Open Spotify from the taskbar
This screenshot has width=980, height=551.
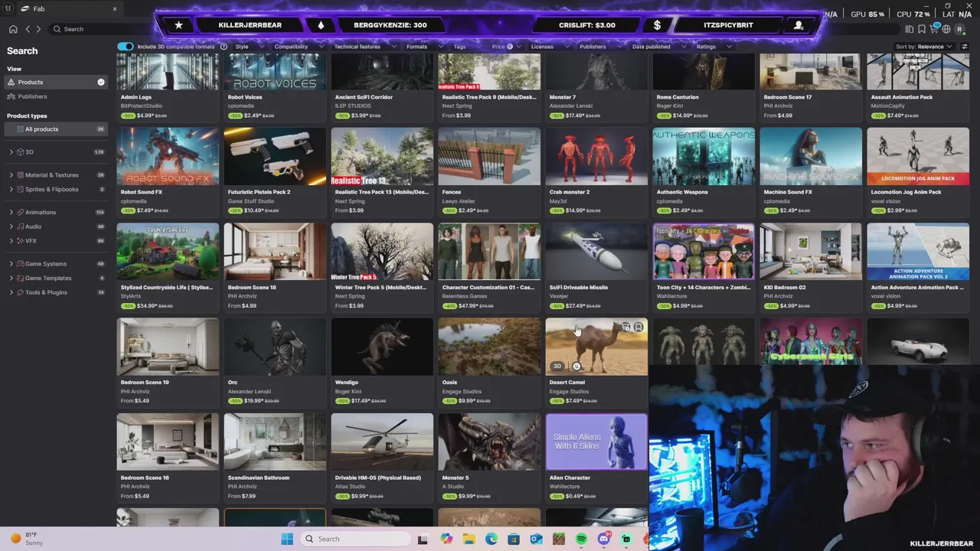[581, 539]
